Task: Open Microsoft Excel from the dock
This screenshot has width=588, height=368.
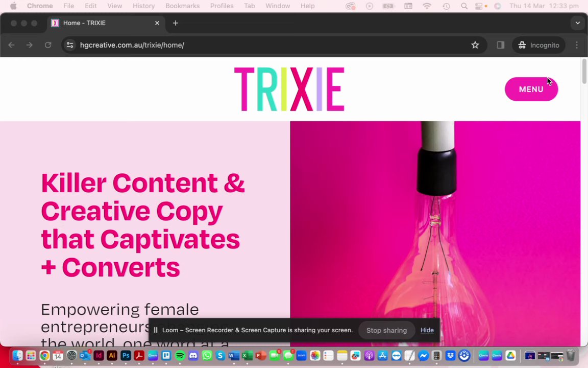Action: tap(247, 355)
